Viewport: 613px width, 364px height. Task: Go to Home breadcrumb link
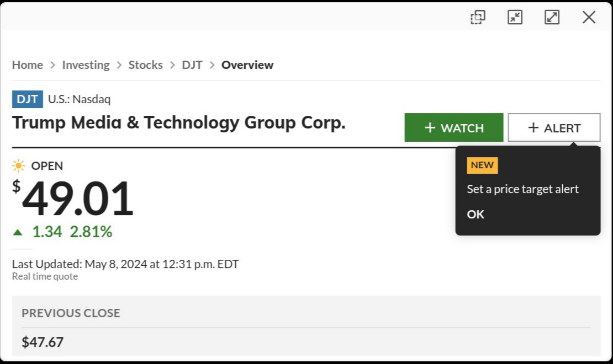(x=28, y=65)
